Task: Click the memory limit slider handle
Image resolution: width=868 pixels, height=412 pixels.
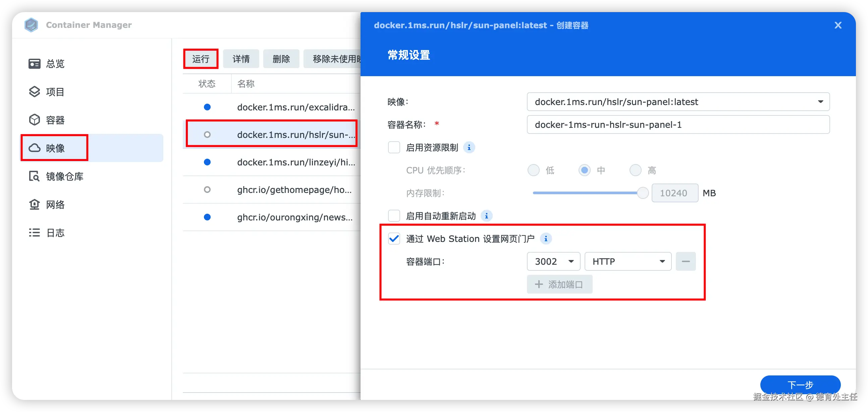Action: click(643, 193)
